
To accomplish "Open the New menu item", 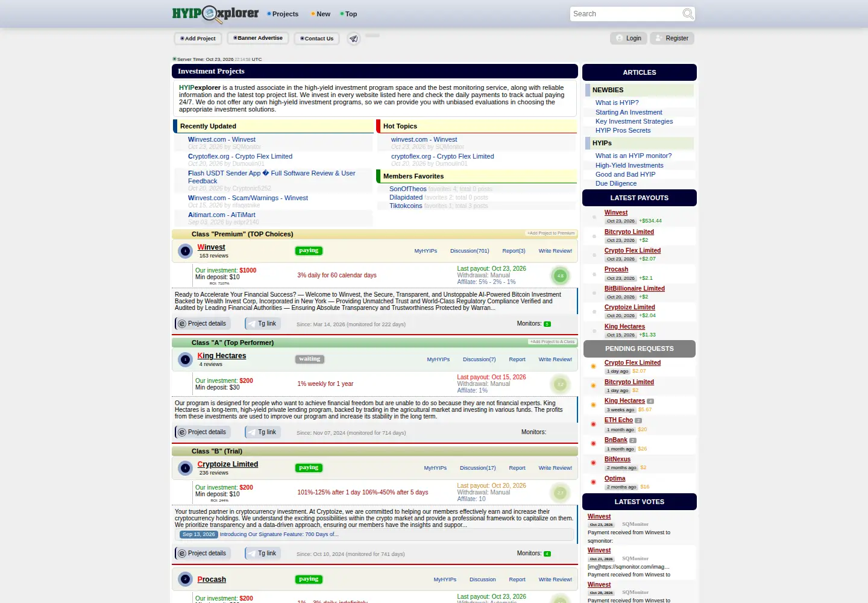I will click(321, 14).
